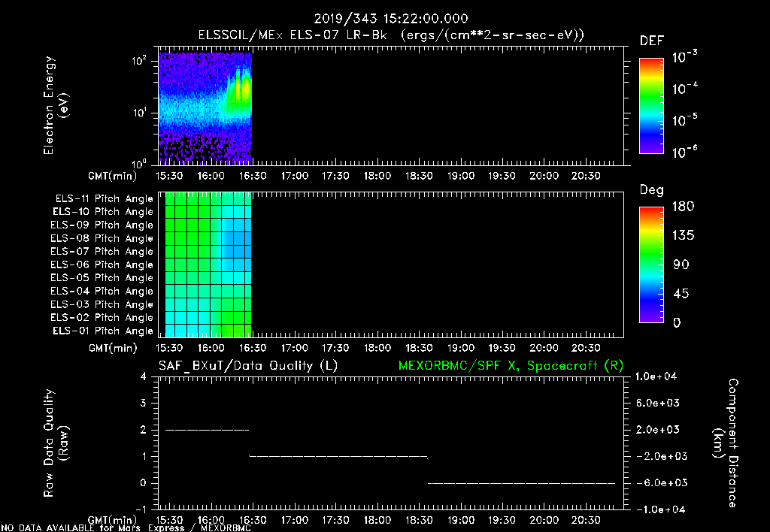Click the Raw Data Quality axis label
The image size is (770, 532).
[x=55, y=443]
